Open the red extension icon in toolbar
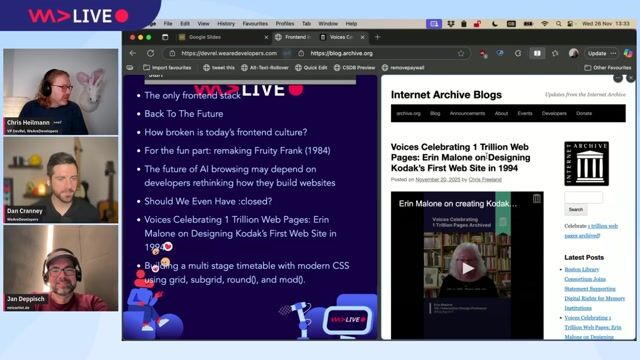The image size is (640, 360). (483, 53)
